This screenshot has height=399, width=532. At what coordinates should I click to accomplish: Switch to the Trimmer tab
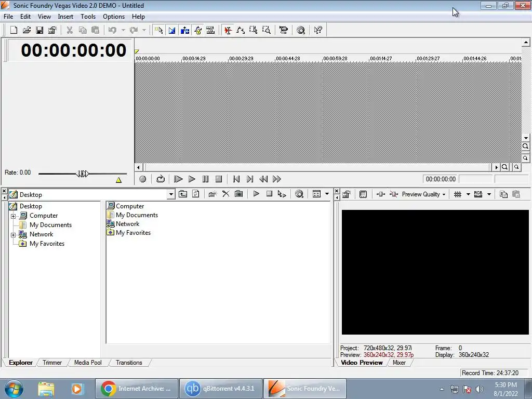pyautogui.click(x=52, y=363)
